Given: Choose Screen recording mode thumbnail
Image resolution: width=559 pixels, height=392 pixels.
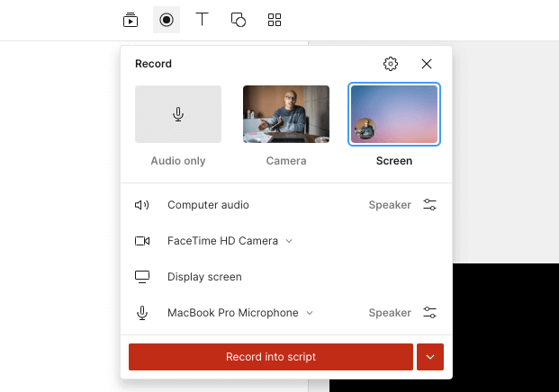Looking at the screenshot, I should tap(394, 114).
